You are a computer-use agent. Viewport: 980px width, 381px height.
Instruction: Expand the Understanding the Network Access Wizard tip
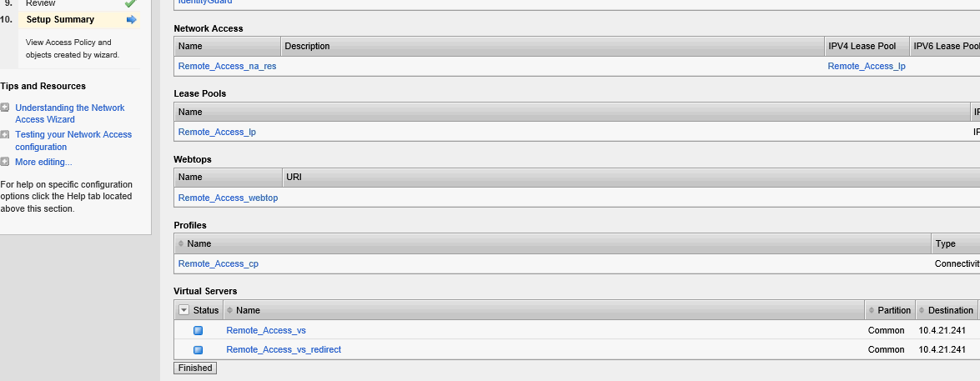click(5, 108)
